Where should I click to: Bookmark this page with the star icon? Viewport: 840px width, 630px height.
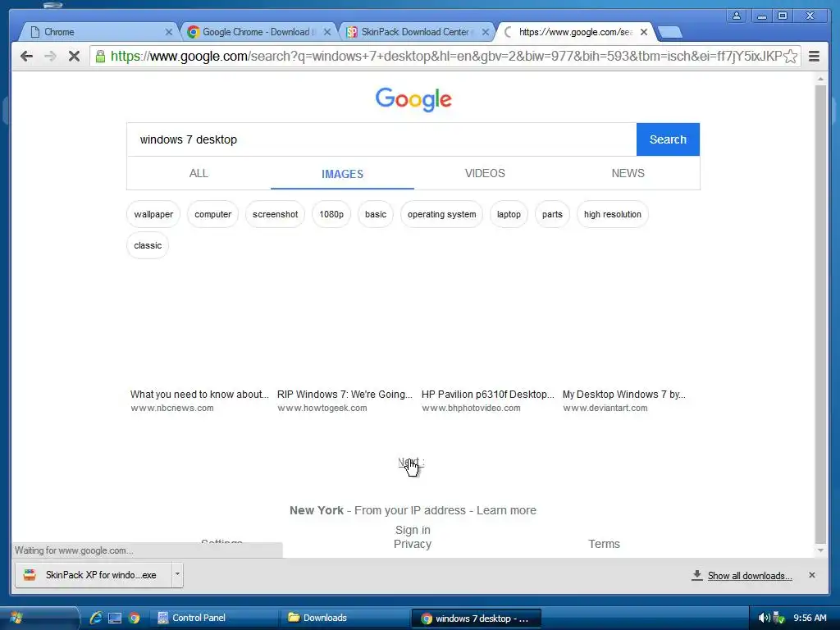click(x=790, y=57)
